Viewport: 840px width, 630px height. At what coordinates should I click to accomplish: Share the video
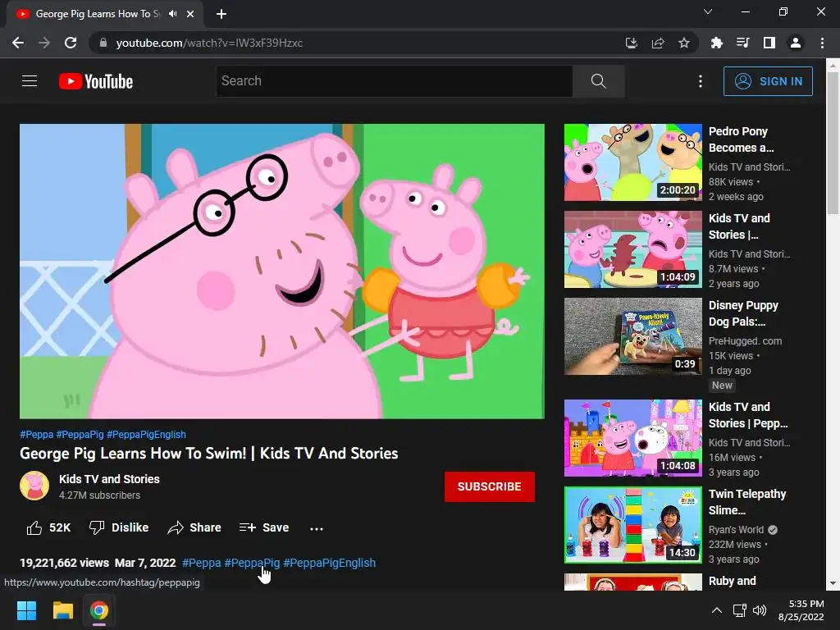(194, 527)
